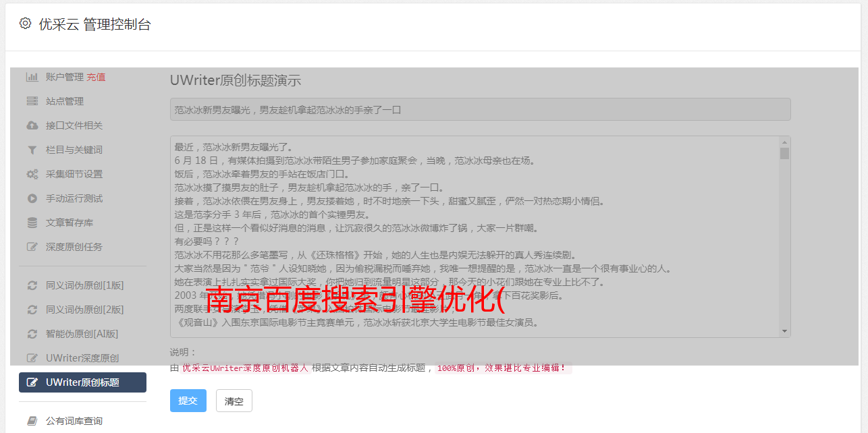Click the 说明： label
This screenshot has width=868, height=433.
[x=183, y=352]
